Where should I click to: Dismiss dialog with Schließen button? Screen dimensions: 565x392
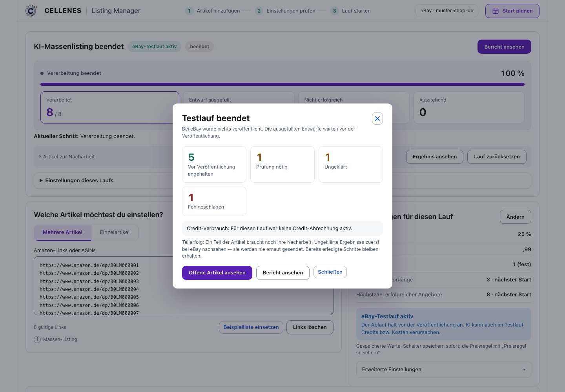330,272
